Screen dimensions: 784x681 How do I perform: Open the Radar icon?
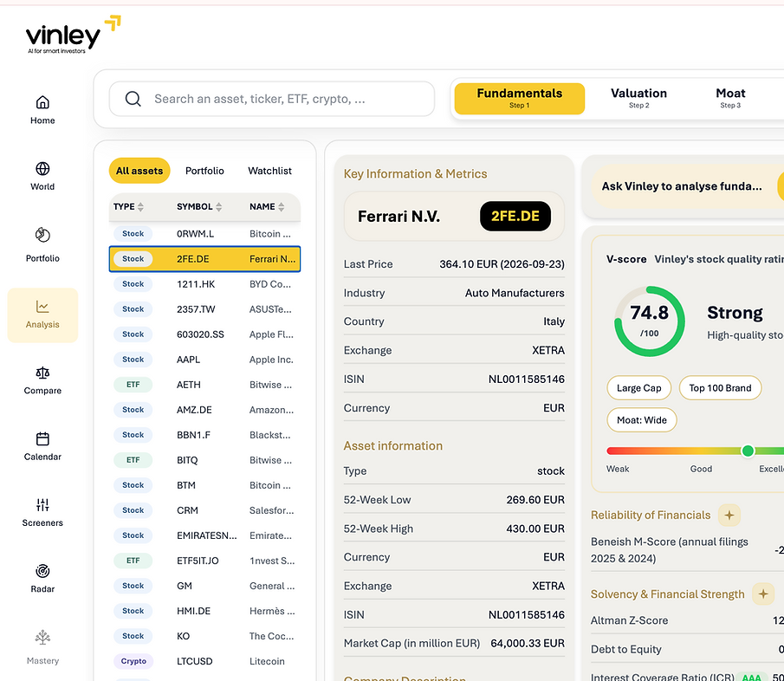pos(42,571)
